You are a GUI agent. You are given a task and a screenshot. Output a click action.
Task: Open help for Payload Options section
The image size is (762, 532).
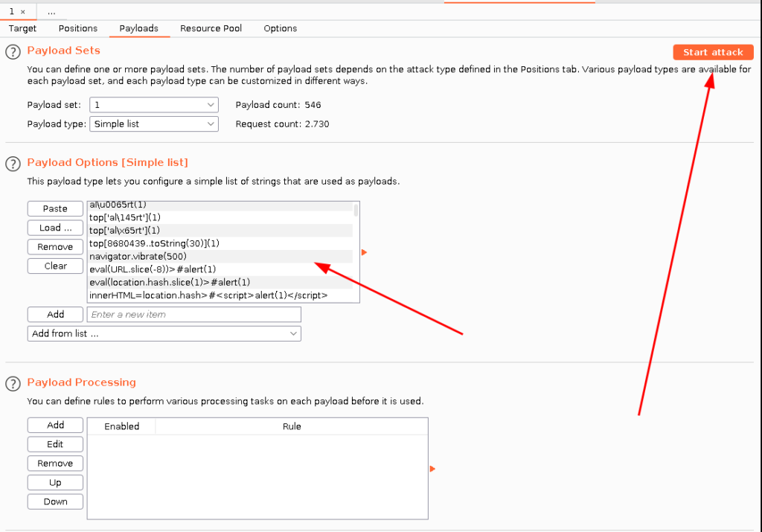coord(13,164)
